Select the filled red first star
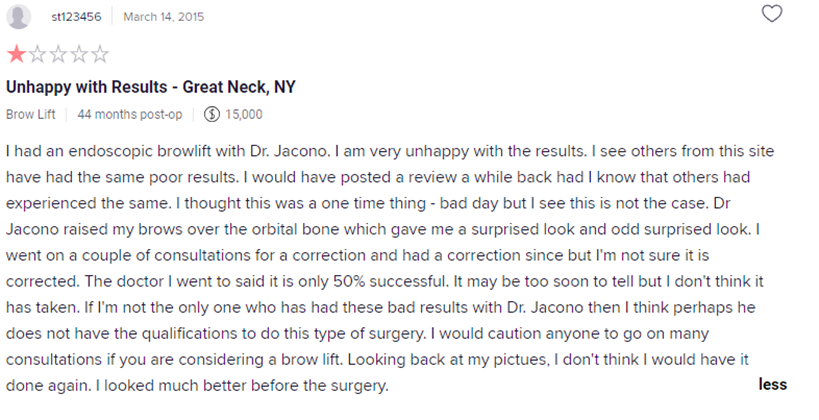This screenshot has height=420, width=819. pos(16,54)
